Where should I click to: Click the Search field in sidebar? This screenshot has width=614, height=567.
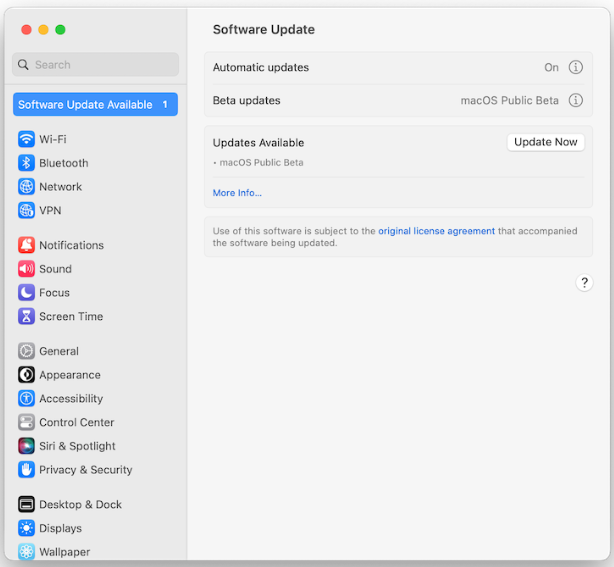pyautogui.click(x=96, y=65)
